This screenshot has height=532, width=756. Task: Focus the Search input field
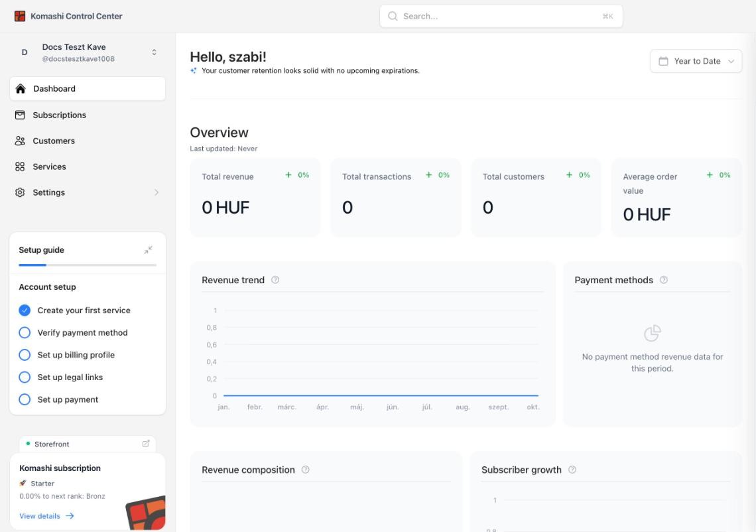pyautogui.click(x=501, y=16)
